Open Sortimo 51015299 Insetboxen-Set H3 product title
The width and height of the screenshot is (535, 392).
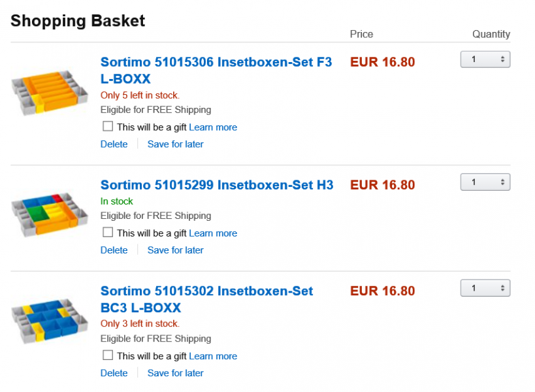(217, 186)
